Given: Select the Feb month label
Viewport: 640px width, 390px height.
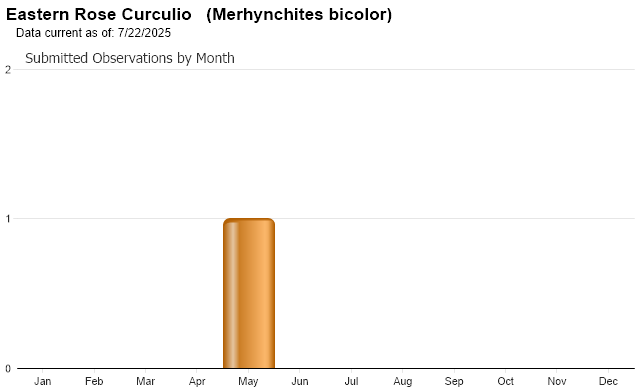Looking at the screenshot, I should coord(94,381).
